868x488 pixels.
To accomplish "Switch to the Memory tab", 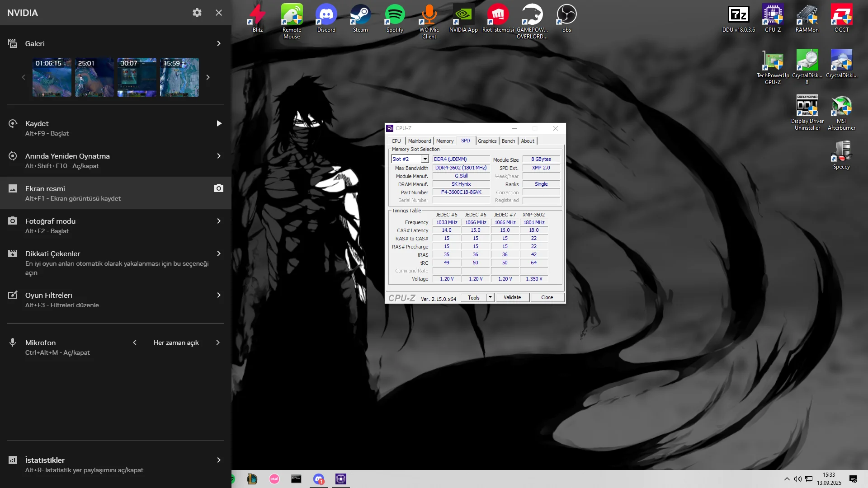I will click(x=444, y=141).
